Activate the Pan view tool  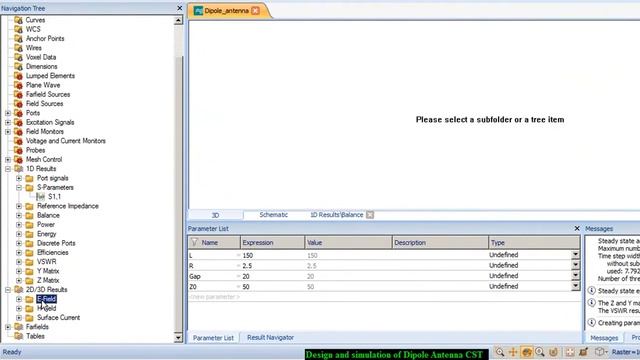(x=513, y=352)
